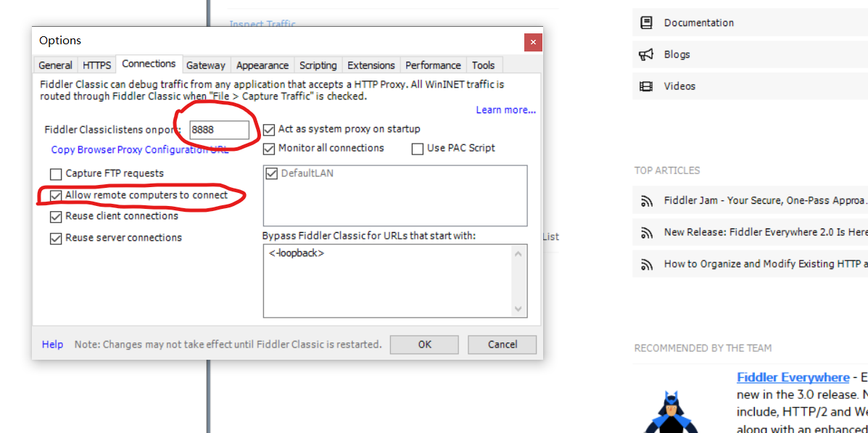Open the Extensions tab
Image resolution: width=868 pixels, height=433 pixels.
371,65
